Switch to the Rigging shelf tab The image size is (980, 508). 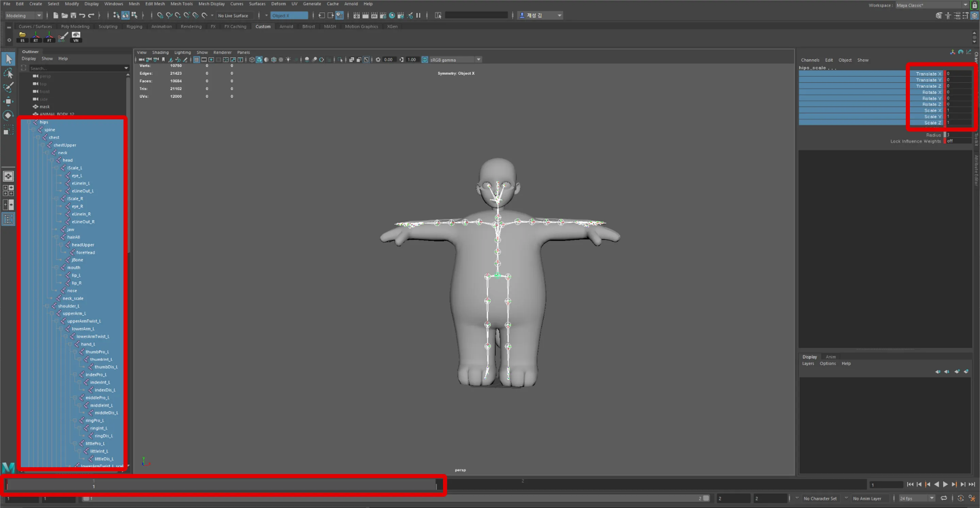(134, 27)
